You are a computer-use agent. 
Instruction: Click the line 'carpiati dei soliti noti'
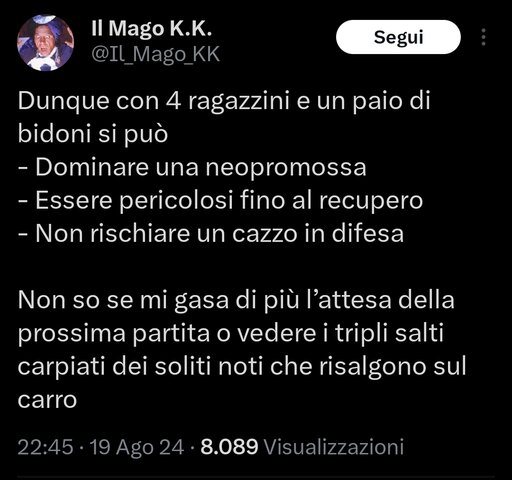[242, 367]
